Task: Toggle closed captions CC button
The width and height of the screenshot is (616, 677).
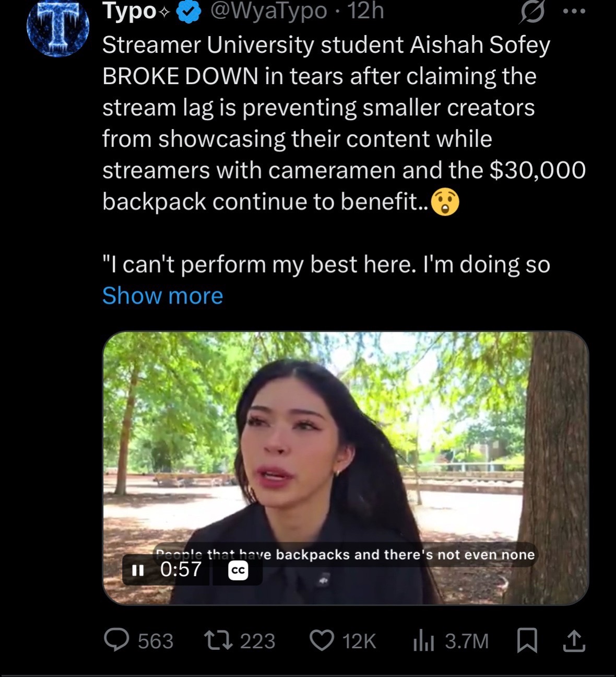Action: 238,570
